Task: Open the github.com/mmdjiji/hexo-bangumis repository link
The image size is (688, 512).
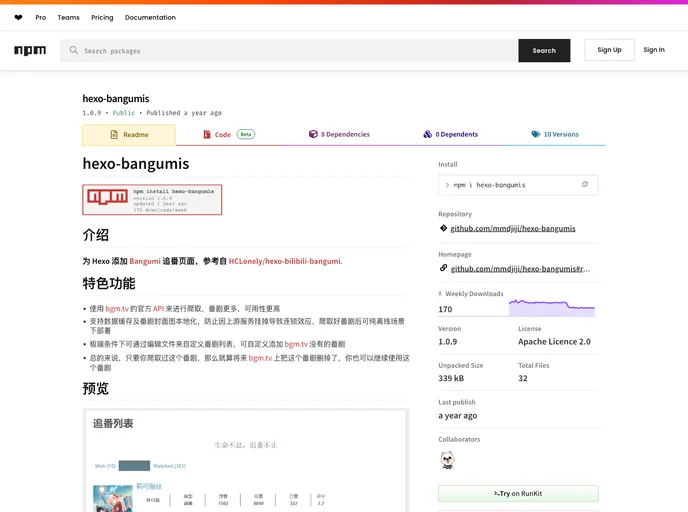Action: tap(512, 228)
